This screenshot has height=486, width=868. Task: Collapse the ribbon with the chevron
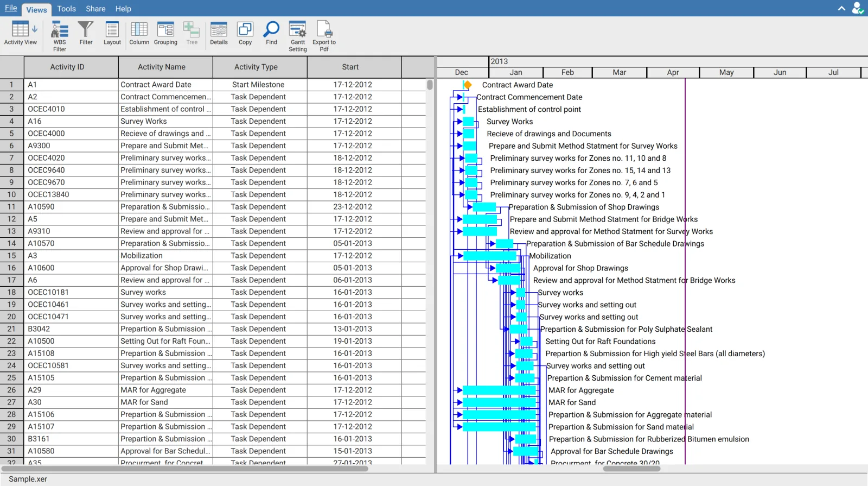point(841,9)
